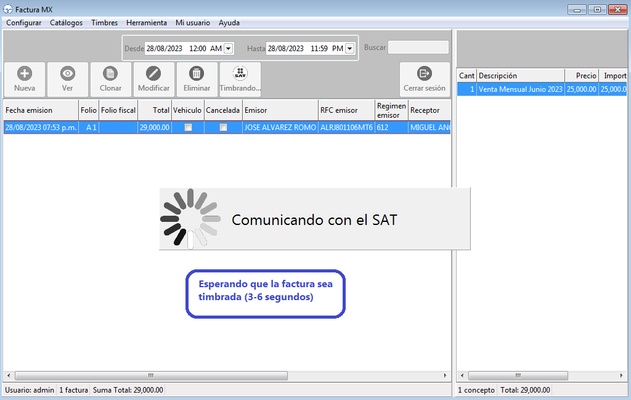This screenshot has height=400, width=631.
Task: Open the Ver eye icon button
Action: tap(68, 79)
